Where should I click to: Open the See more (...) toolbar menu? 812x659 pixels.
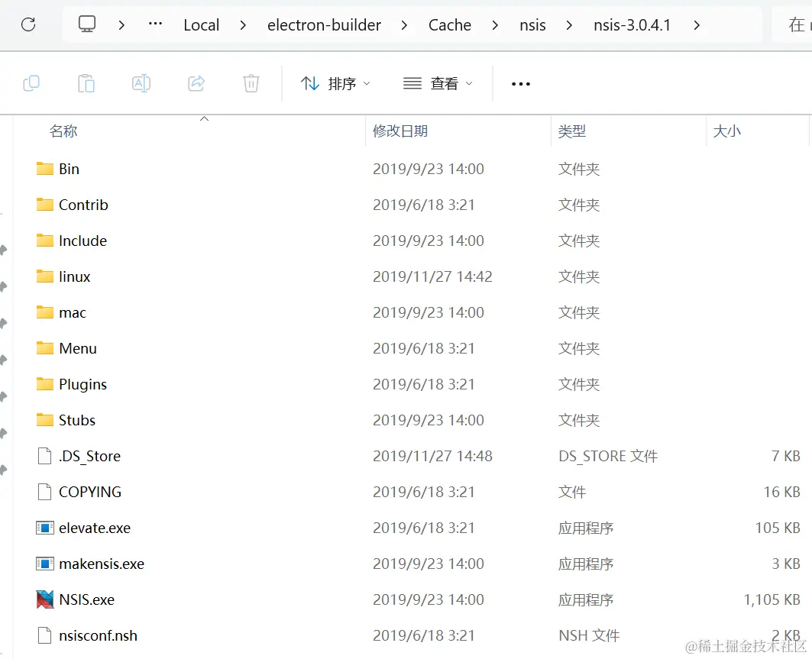[x=520, y=83]
